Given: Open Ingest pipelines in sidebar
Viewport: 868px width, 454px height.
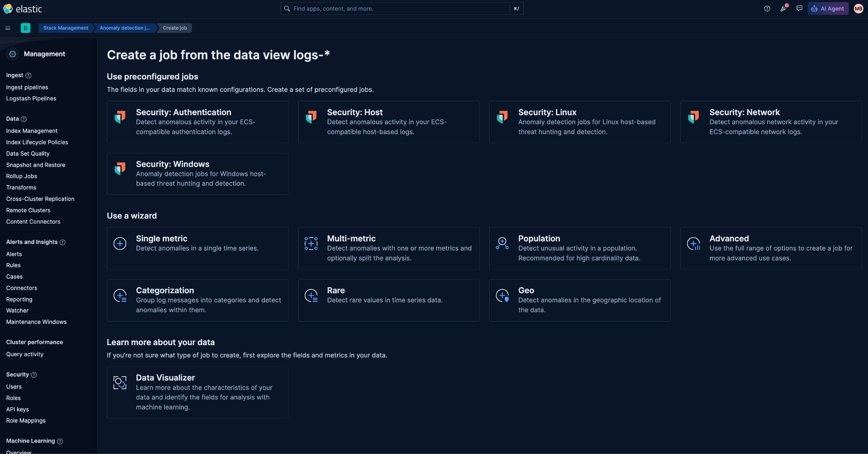Looking at the screenshot, I should tap(27, 87).
